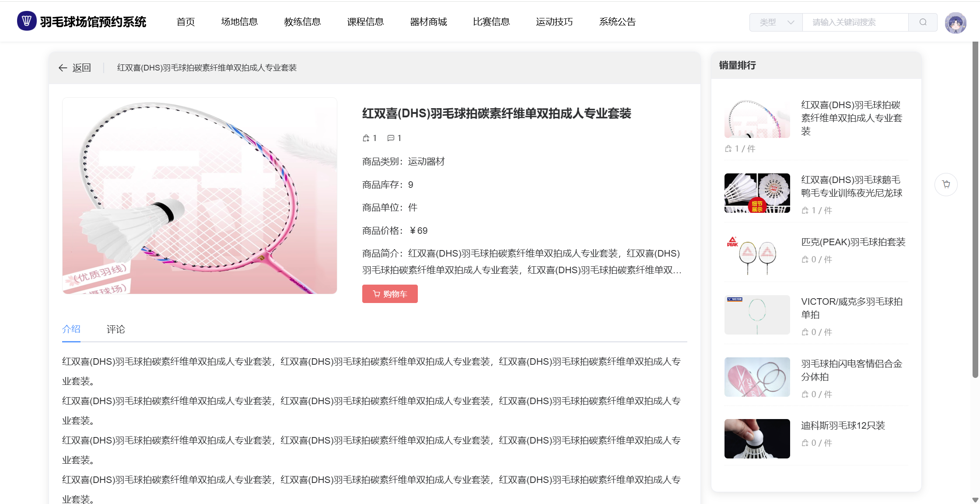This screenshot has width=980, height=504.
Task: Click the badminton system logo icon
Action: [x=26, y=21]
